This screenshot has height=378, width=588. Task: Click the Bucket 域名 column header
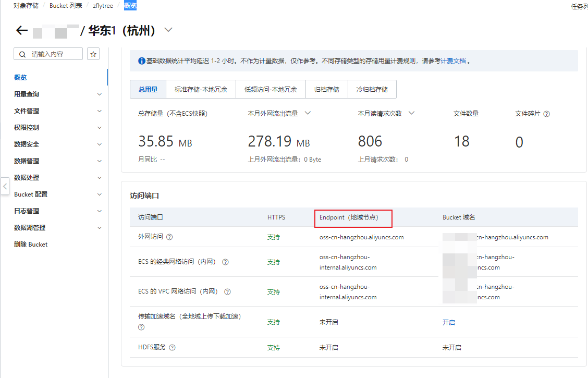459,217
